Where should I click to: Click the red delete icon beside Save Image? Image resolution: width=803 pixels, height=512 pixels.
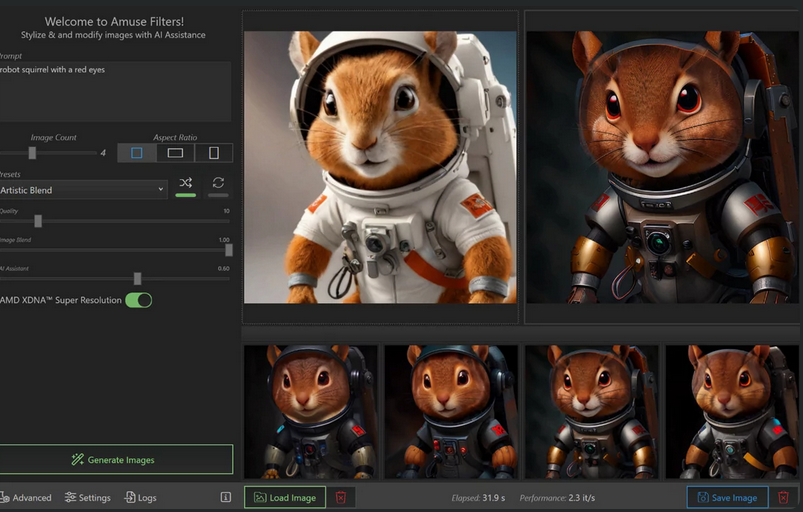coord(783,497)
